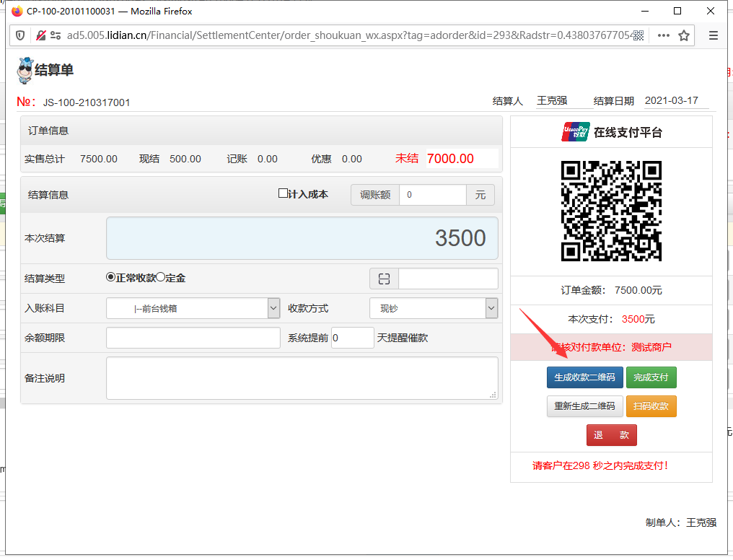The image size is (733, 560).
Task: Select the 正常收款 radio button
Action: tap(111, 277)
